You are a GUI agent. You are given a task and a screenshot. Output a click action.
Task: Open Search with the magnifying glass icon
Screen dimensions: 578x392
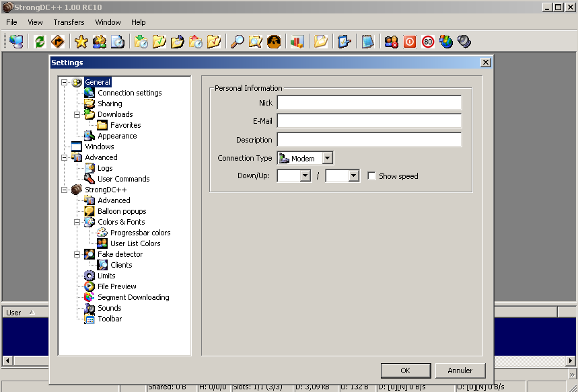[237, 41]
